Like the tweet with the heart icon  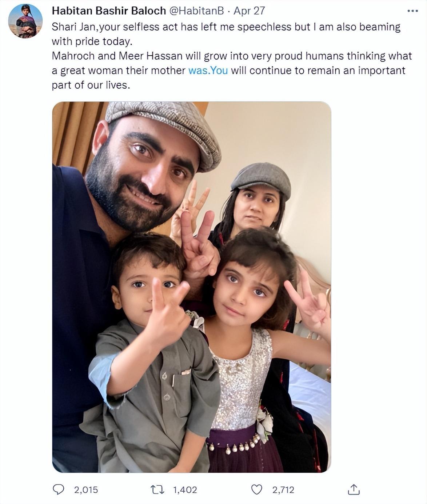(x=257, y=489)
